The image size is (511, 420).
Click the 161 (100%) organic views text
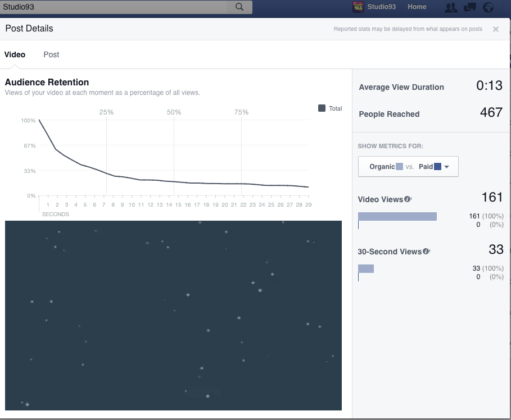(486, 216)
